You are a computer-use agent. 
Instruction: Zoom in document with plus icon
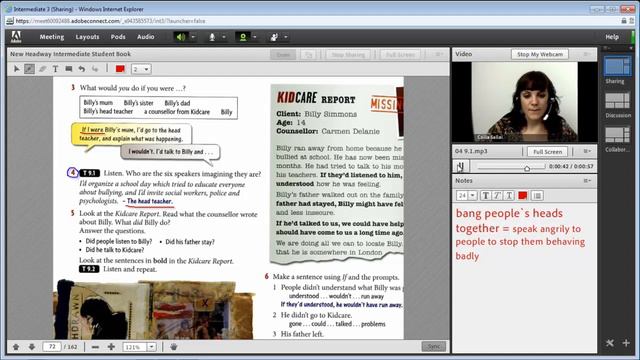pos(111,347)
